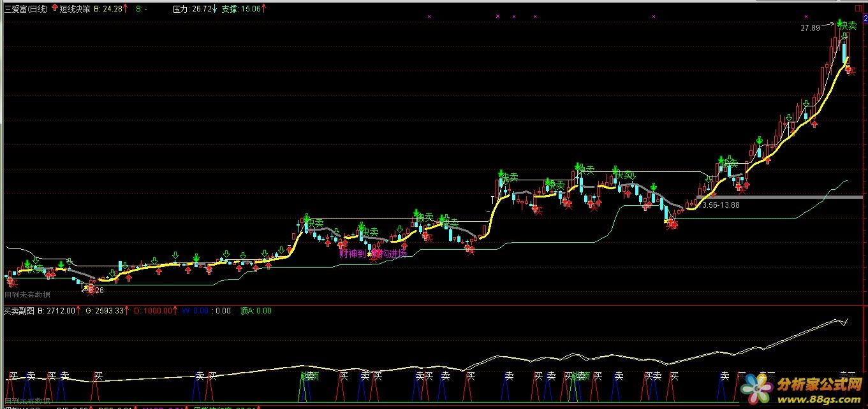Select the 买卖副图 sub-chart indicator name

click(x=19, y=311)
